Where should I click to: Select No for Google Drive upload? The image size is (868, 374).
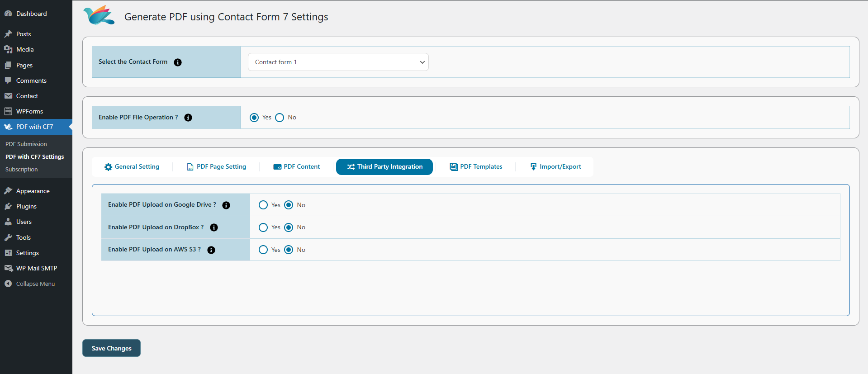[289, 205]
